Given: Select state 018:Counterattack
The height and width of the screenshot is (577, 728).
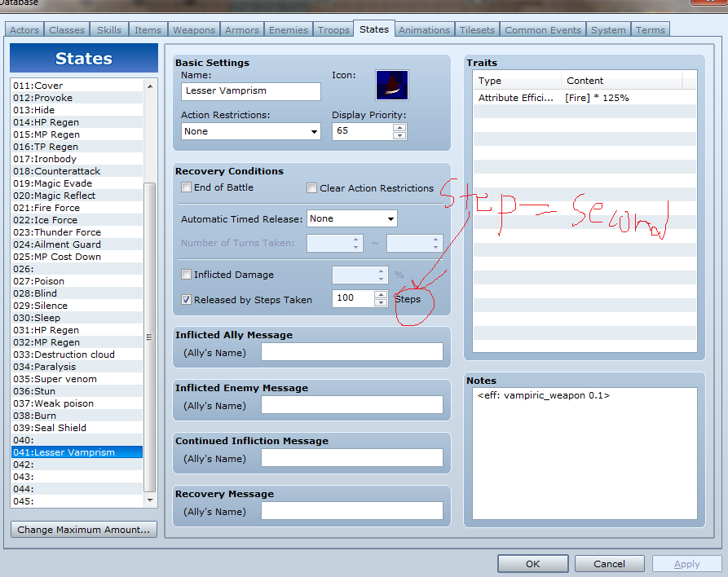Looking at the screenshot, I should coord(77,171).
